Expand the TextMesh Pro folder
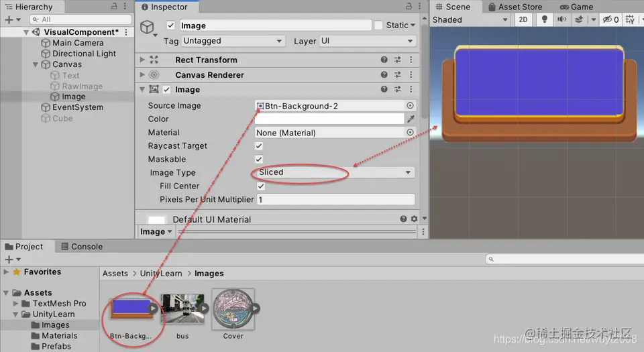 [x=15, y=303]
